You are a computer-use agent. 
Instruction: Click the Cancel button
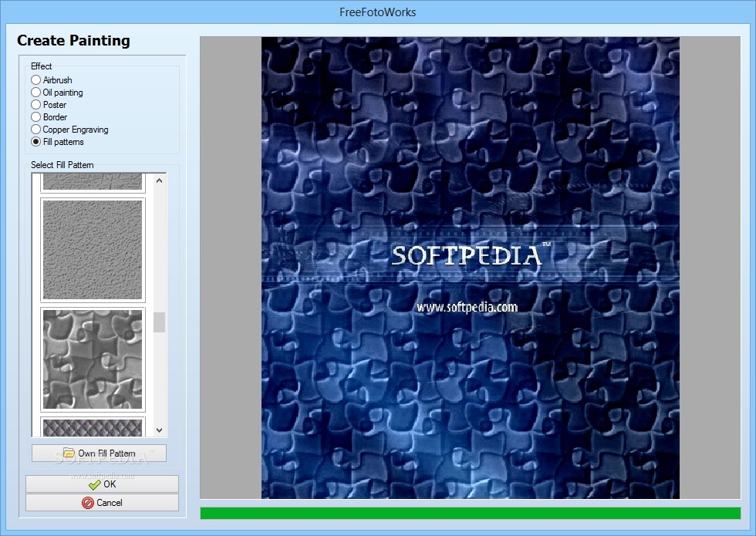102,503
